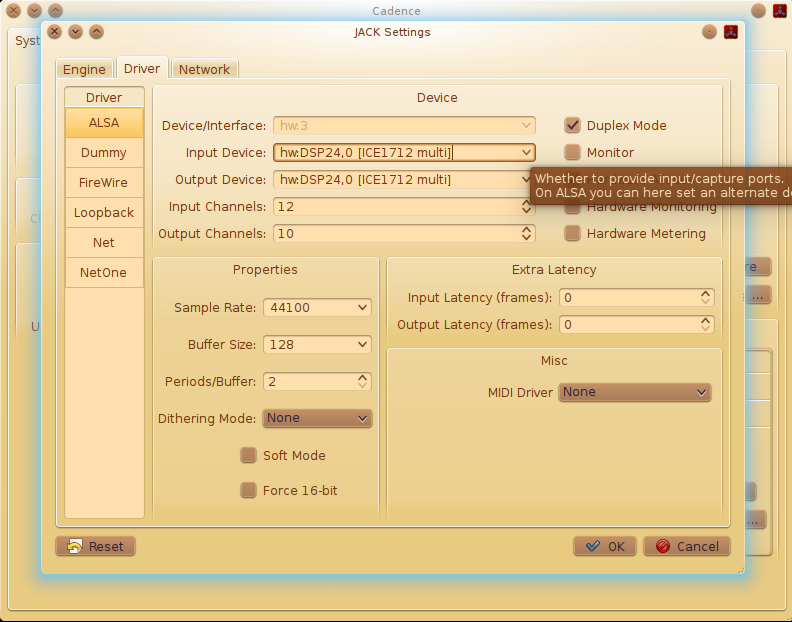Viewport: 792px width, 622px height.
Task: Adjust the Output Latency stepper arrows
Action: pyautogui.click(x=706, y=324)
